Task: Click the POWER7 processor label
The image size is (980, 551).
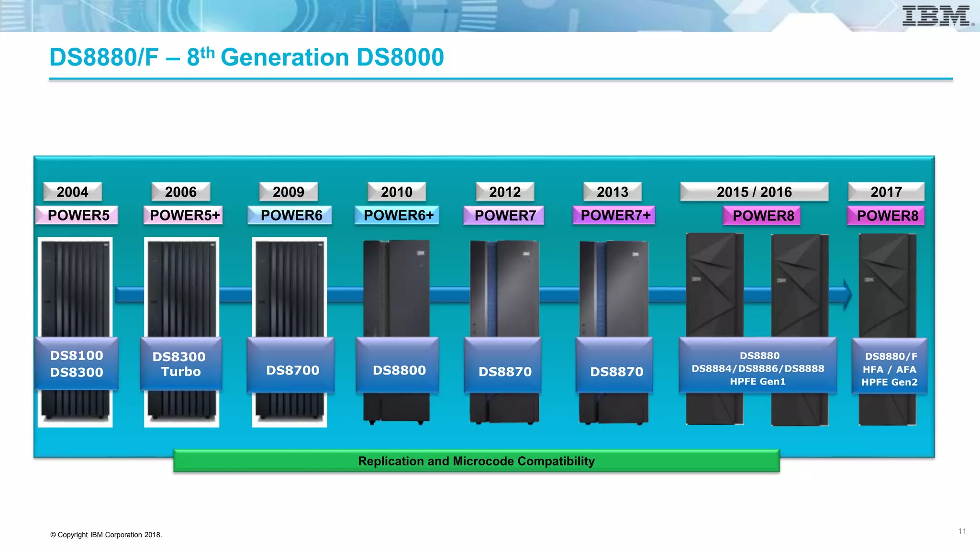Action: coord(504,215)
